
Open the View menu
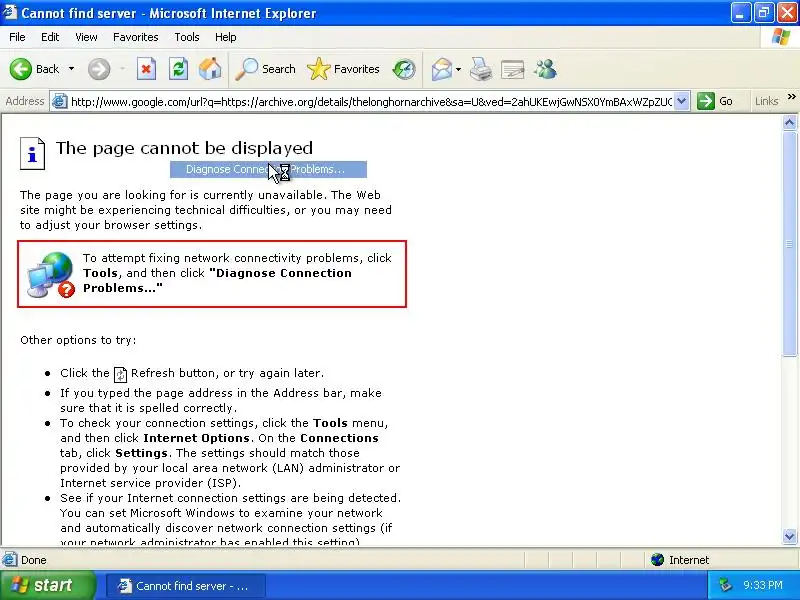tap(86, 37)
